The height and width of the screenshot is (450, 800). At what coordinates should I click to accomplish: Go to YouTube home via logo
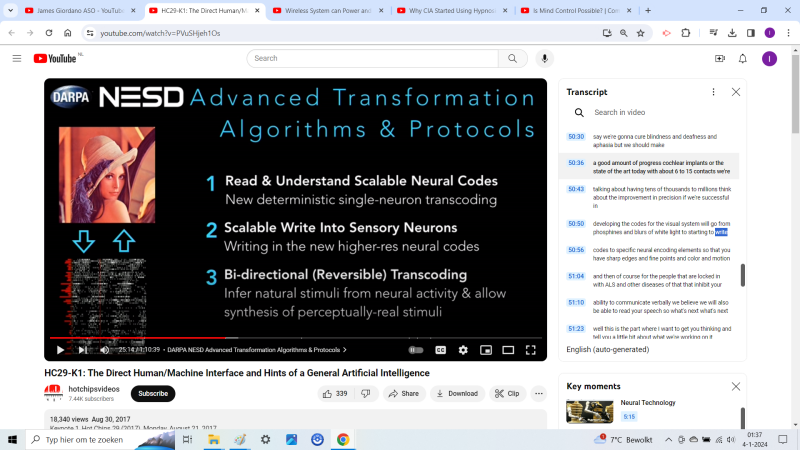click(x=55, y=59)
